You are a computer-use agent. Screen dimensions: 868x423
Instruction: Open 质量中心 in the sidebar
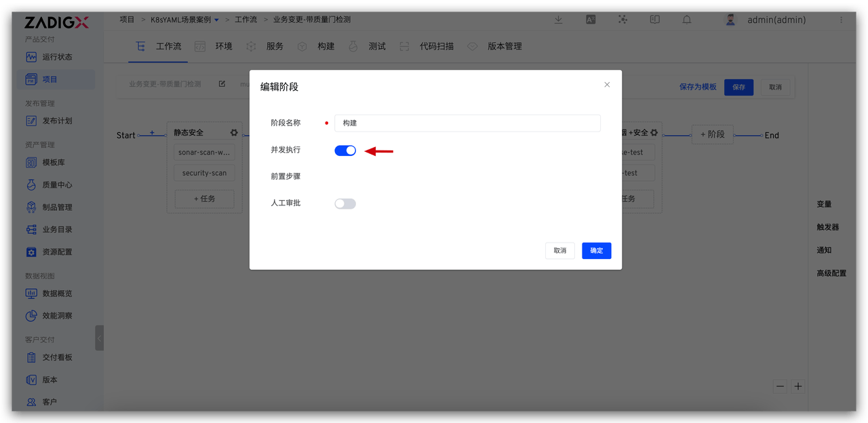[x=57, y=184]
